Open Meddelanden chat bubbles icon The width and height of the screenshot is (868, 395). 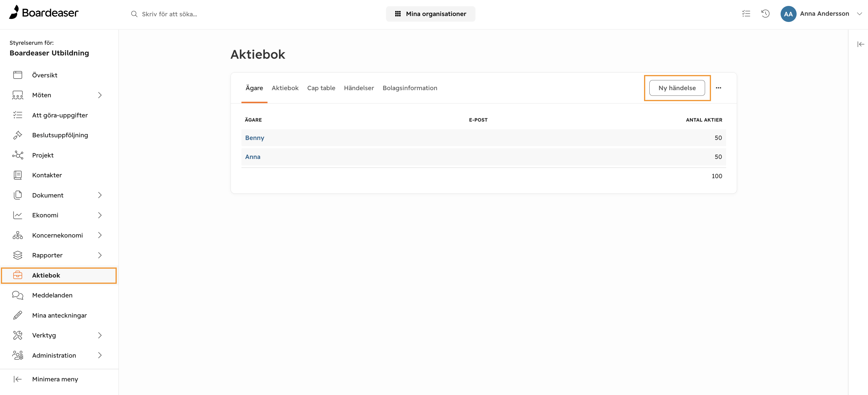point(17,295)
